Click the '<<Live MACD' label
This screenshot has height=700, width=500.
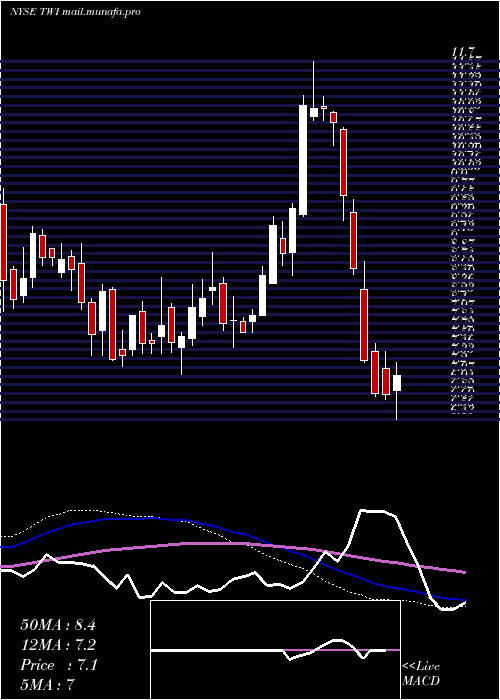[421, 673]
